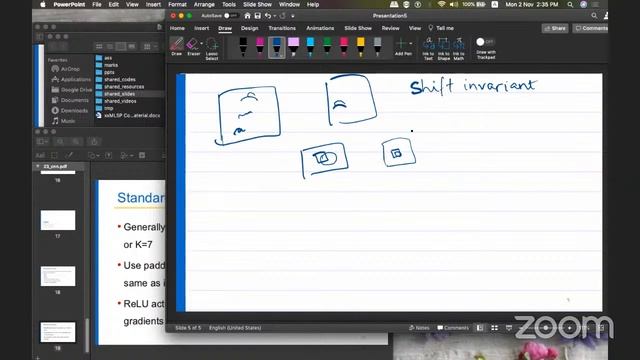
Task: Open the Undo history dropdown
Action: click(274, 16)
